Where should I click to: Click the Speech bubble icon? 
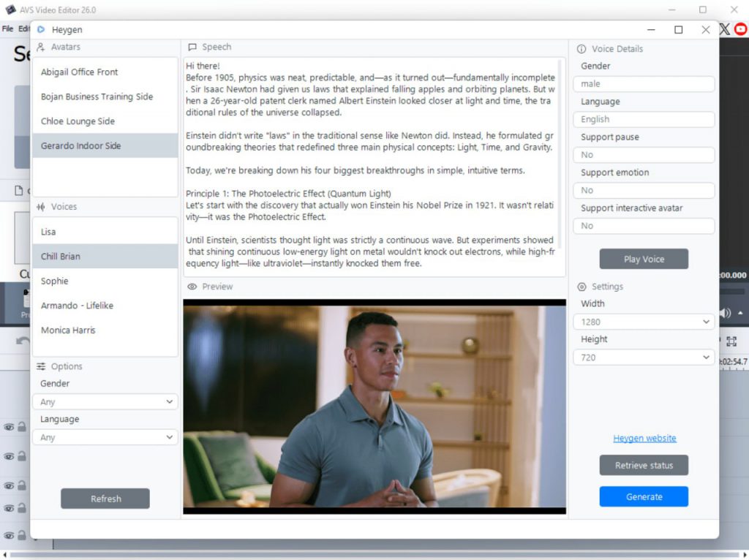tap(192, 47)
